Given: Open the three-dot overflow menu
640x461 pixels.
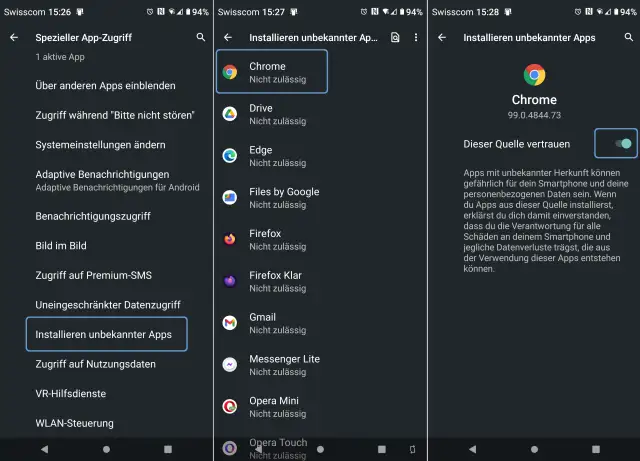Looking at the screenshot, I should click(416, 37).
